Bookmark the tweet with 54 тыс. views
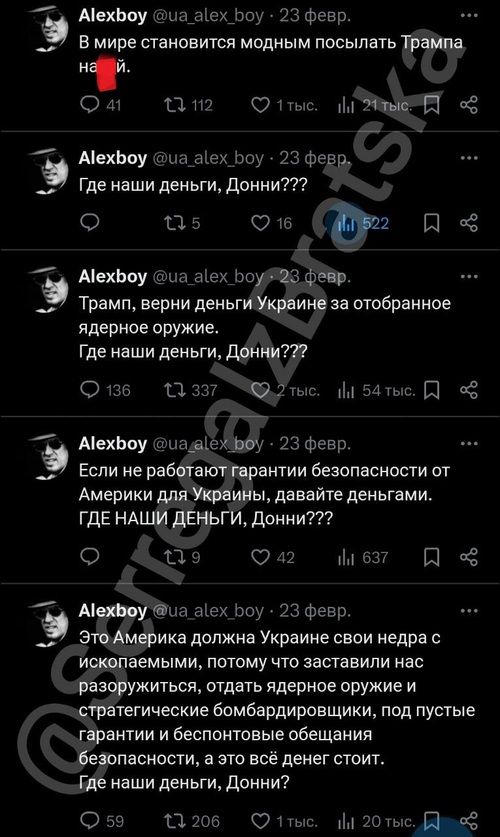500x837 pixels. [432, 391]
